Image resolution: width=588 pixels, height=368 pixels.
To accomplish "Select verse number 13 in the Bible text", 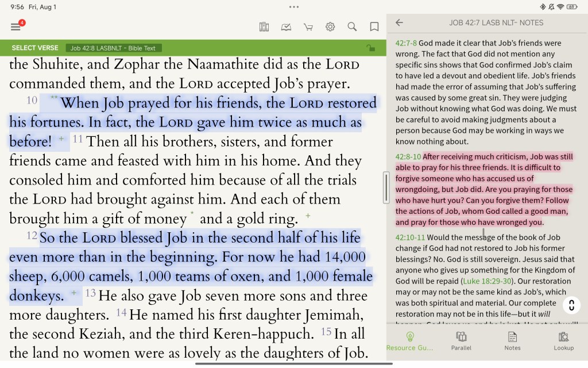I will [90, 293].
